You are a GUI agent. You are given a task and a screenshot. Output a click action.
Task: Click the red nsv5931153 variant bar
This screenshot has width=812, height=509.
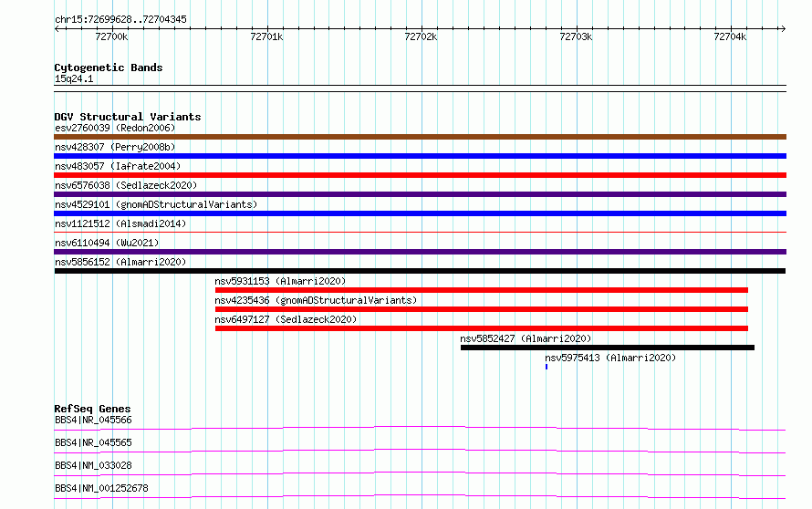click(482, 290)
